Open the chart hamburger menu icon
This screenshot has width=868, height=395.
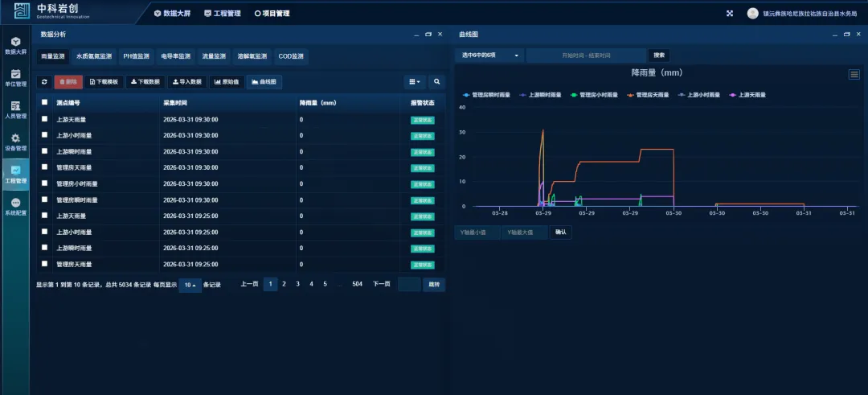(x=854, y=75)
